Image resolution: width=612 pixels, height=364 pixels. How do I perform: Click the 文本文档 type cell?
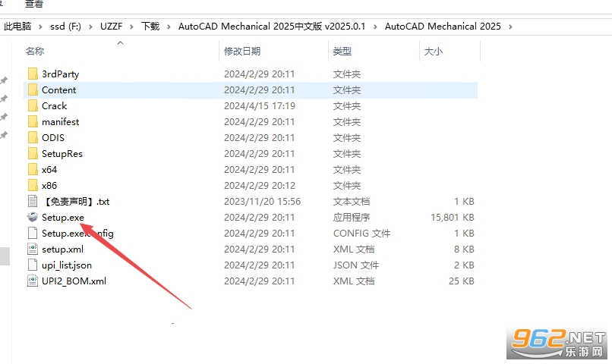[352, 202]
